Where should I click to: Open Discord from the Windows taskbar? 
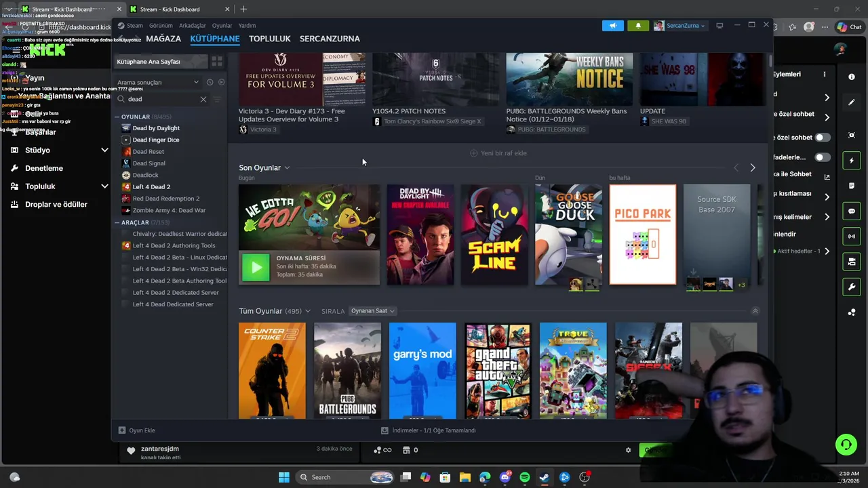point(505,477)
